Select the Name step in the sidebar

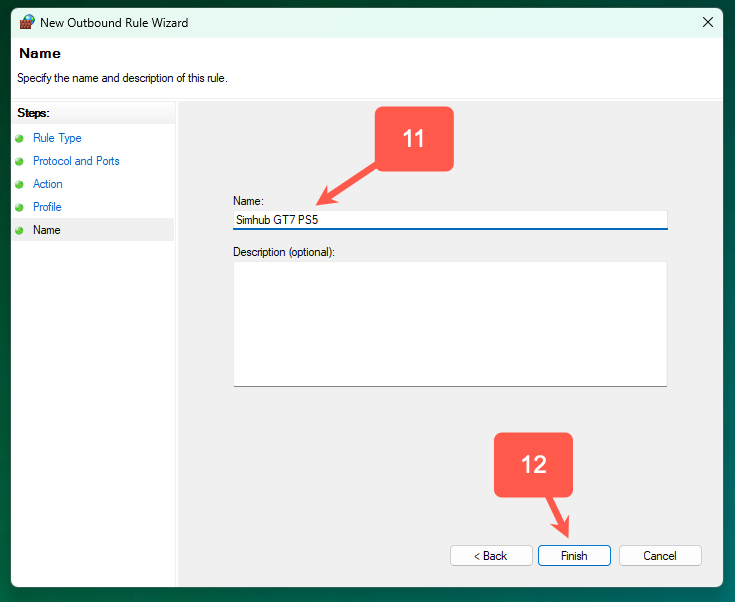[46, 230]
